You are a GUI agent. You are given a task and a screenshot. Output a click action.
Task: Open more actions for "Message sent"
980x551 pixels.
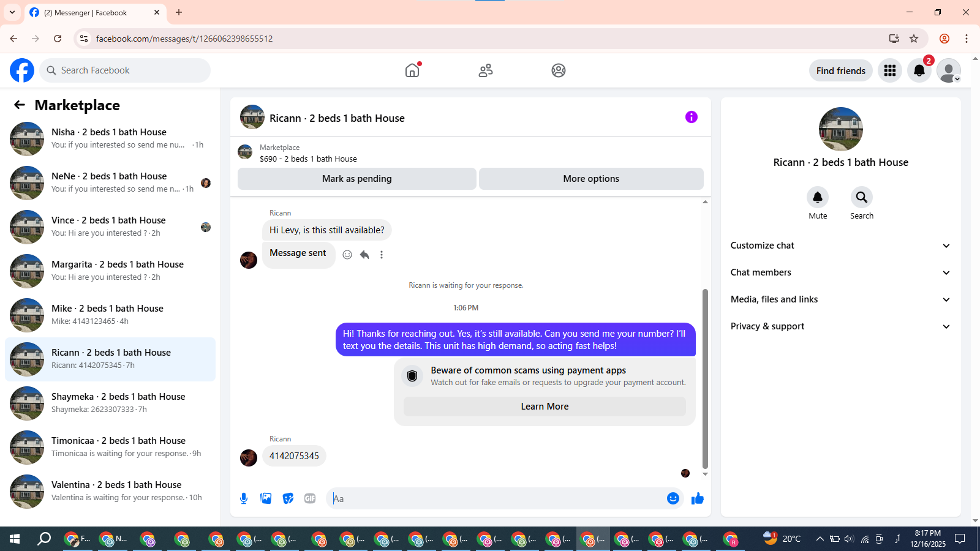pos(382,255)
